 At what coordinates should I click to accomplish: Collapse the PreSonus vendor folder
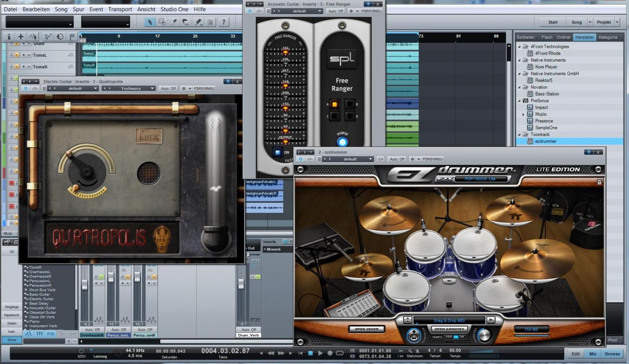click(519, 101)
